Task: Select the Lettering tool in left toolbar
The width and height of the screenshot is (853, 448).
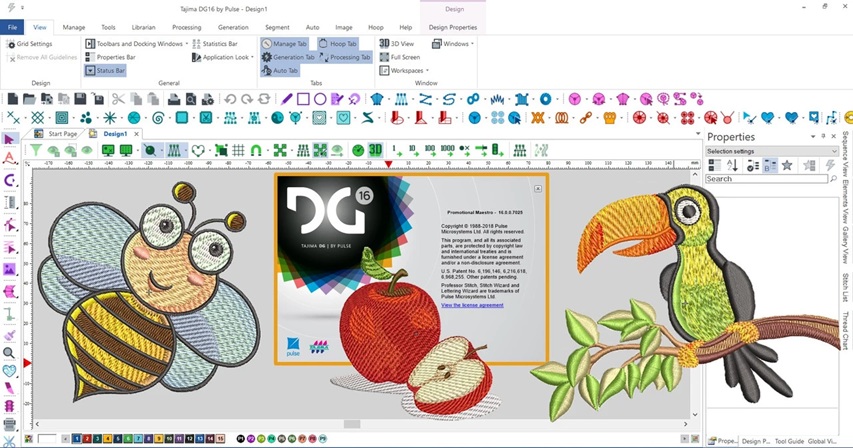Action: click(x=9, y=158)
